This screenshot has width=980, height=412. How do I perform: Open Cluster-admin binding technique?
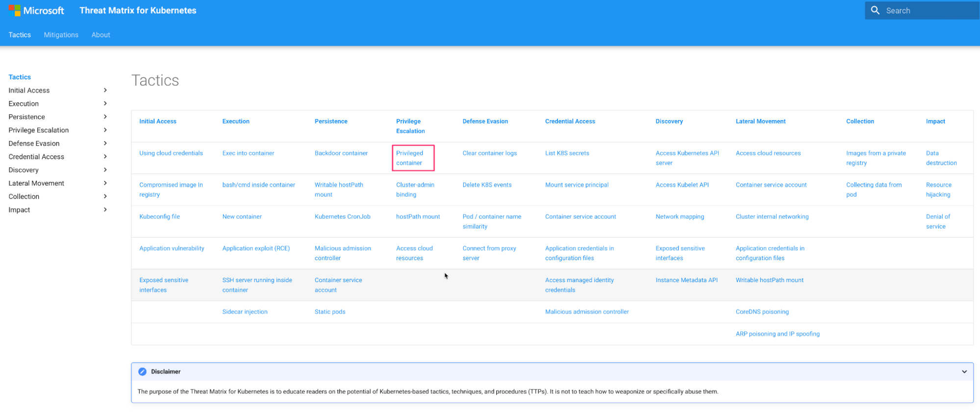(415, 190)
